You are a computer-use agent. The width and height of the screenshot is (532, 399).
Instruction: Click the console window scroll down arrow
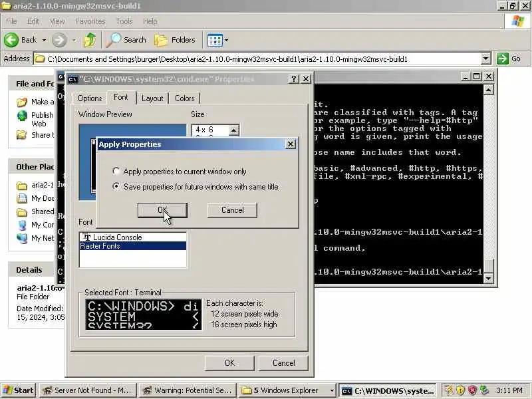coord(488,279)
